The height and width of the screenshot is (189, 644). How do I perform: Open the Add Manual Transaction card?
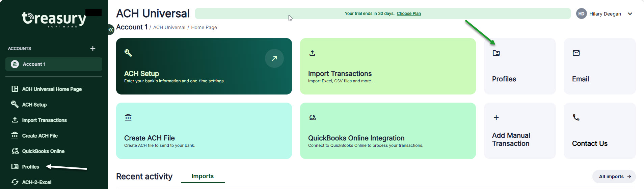(x=520, y=131)
